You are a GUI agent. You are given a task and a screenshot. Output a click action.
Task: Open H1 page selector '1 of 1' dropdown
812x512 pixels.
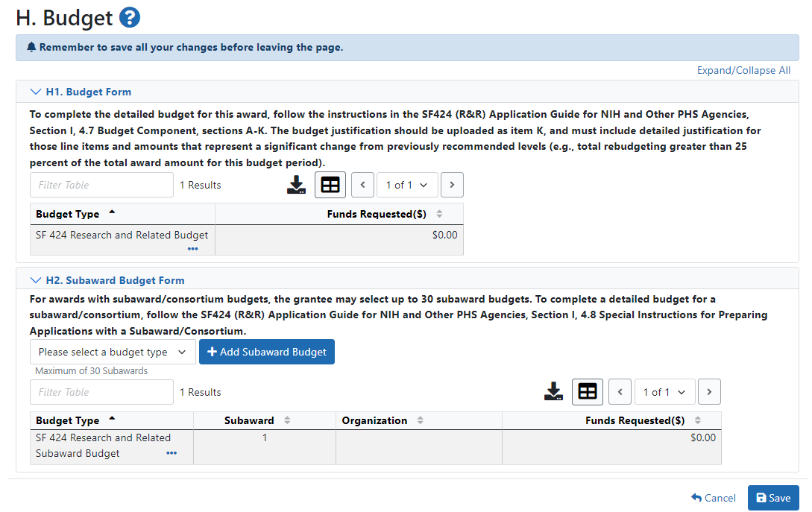(406, 185)
